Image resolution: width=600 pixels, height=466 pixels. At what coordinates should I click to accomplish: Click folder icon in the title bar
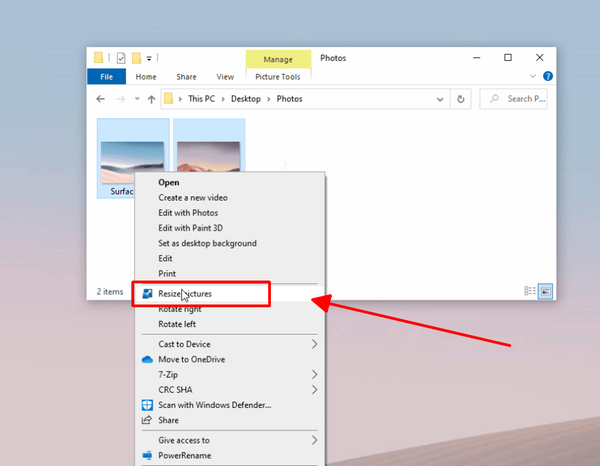(x=98, y=57)
